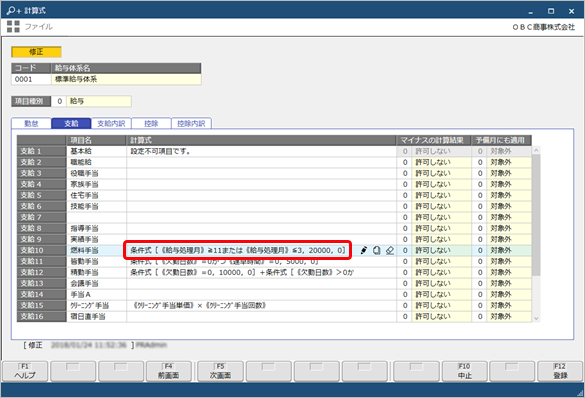Click the copy formula icon in the 燃料手当 row

tap(376, 250)
